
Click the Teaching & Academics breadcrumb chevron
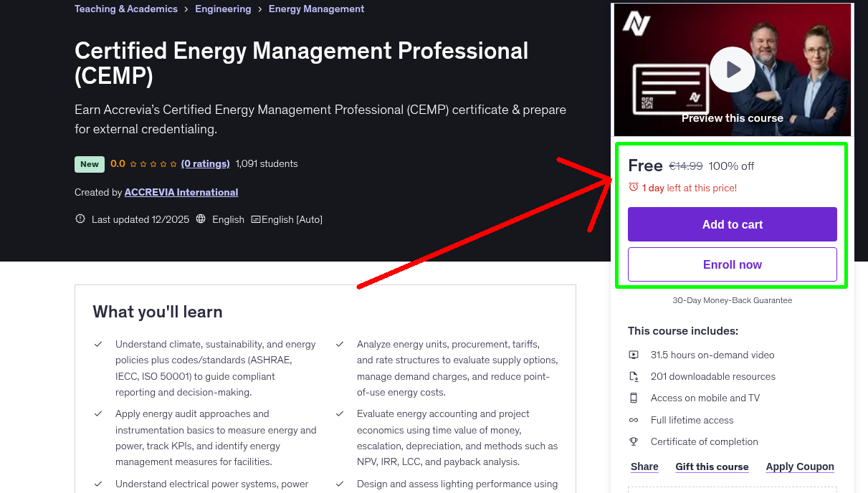click(x=186, y=9)
